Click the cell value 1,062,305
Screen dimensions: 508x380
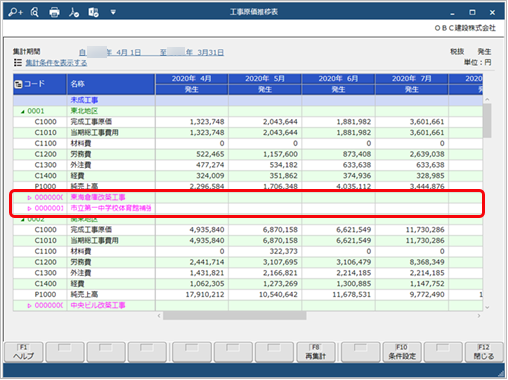(x=207, y=284)
